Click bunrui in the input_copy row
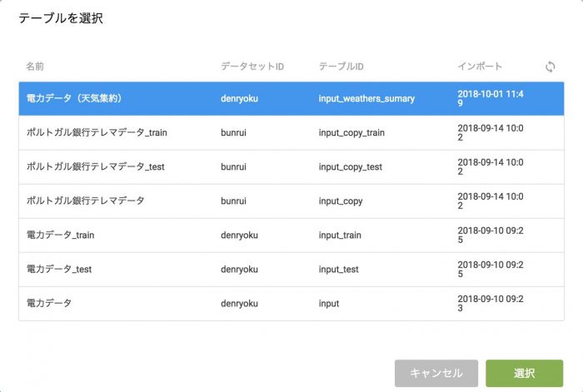The image size is (583, 392). (x=233, y=201)
